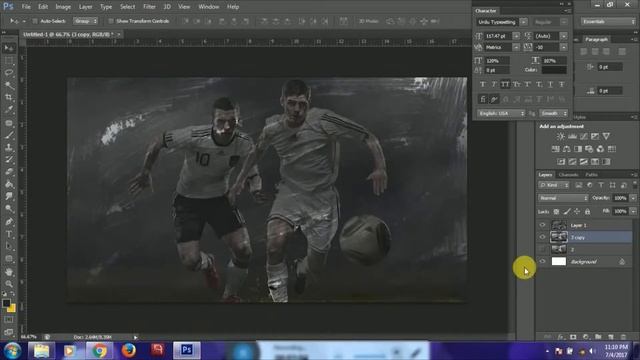Click the Paragraph panel tab
The image size is (640, 360).
click(x=596, y=40)
